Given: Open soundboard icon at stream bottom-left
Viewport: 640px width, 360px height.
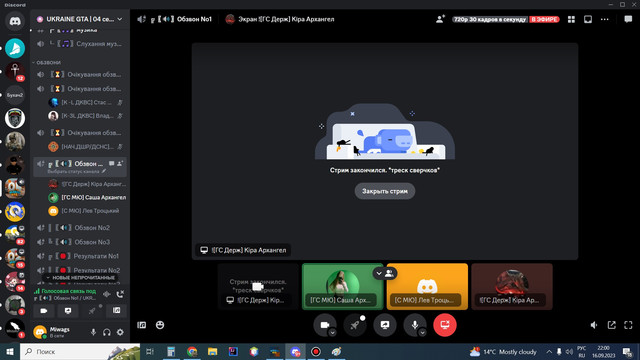Looking at the screenshot, I should tap(142, 325).
